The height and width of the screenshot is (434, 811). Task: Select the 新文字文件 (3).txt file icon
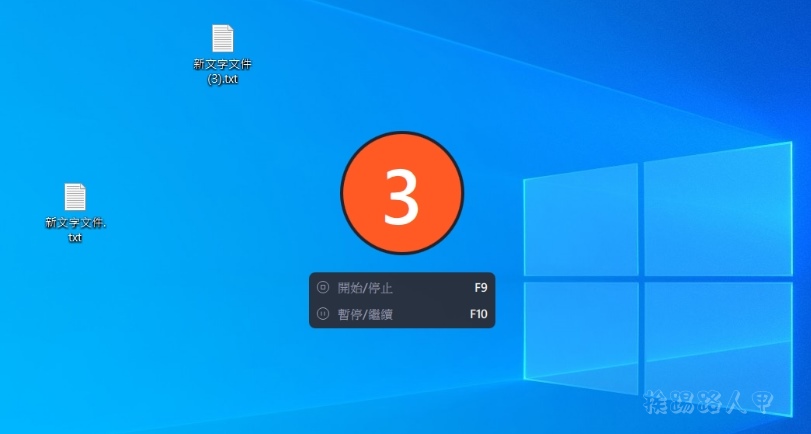222,39
